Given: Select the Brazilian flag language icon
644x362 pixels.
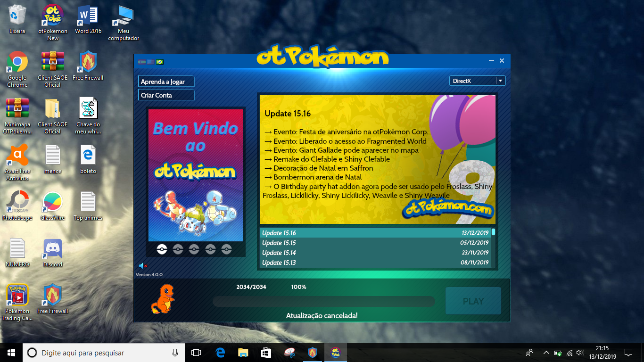Looking at the screenshot, I should (x=160, y=62).
